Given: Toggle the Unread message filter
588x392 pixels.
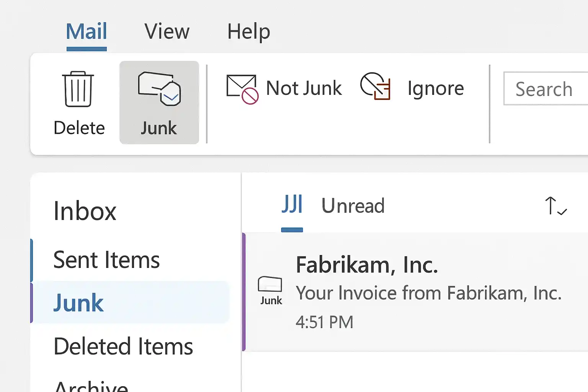Looking at the screenshot, I should (x=353, y=206).
